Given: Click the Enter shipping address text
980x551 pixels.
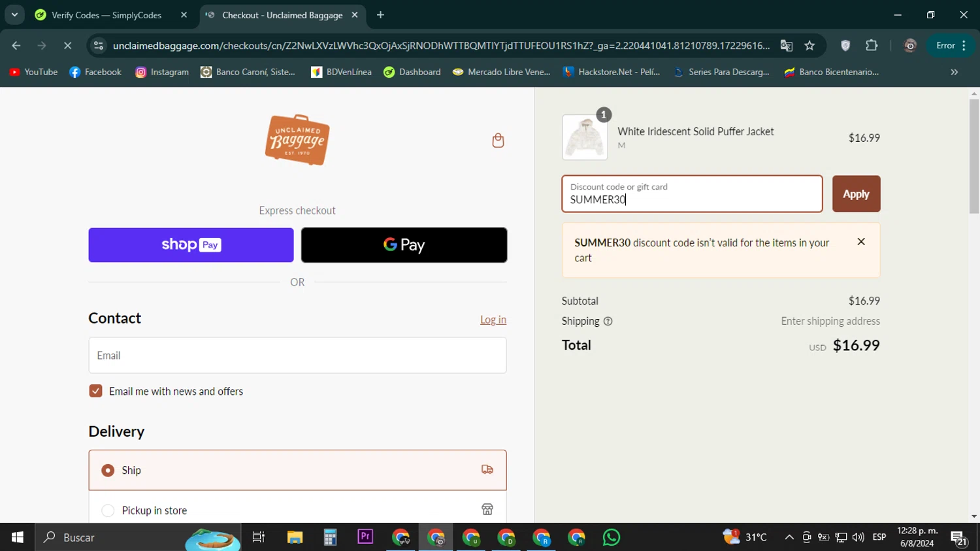Looking at the screenshot, I should coord(830,321).
